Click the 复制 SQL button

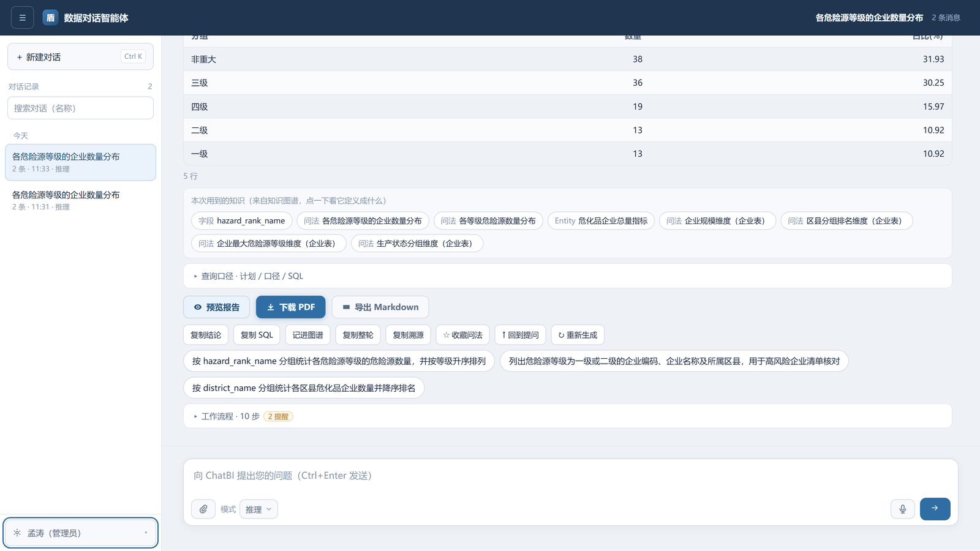[257, 335]
